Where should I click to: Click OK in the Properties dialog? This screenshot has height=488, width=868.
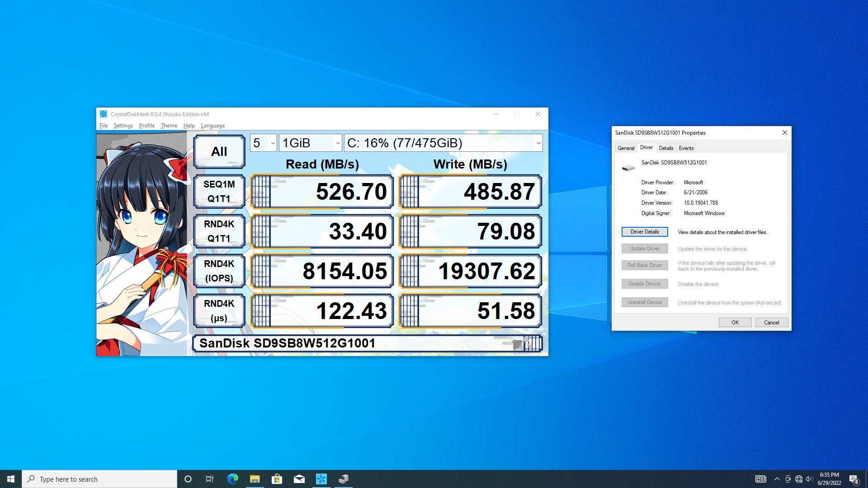(735, 323)
